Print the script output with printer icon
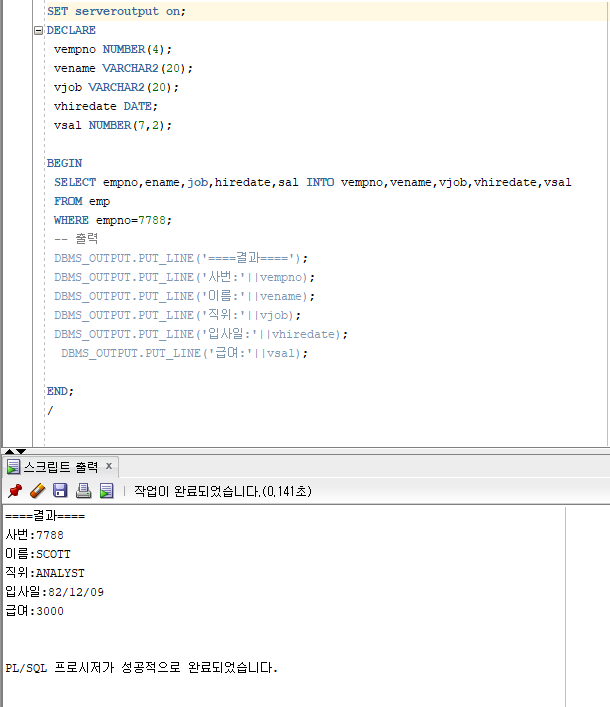Screen dimensions: 610x707 (83, 491)
